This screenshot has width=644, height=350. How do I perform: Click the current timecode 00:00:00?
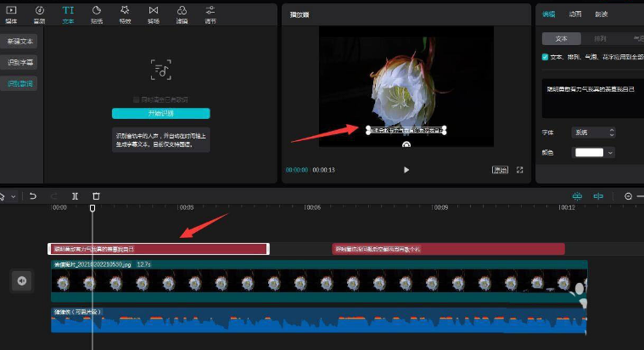tap(297, 170)
